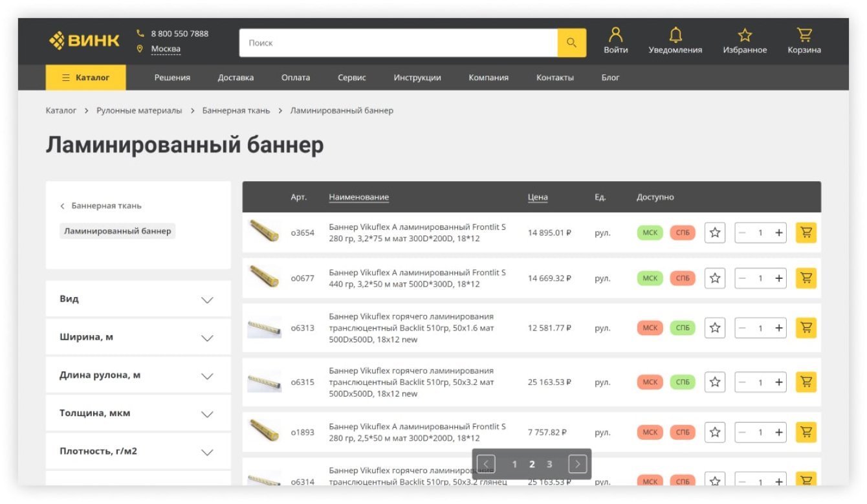
Task: Open the Каталог menu button
Action: (x=86, y=78)
